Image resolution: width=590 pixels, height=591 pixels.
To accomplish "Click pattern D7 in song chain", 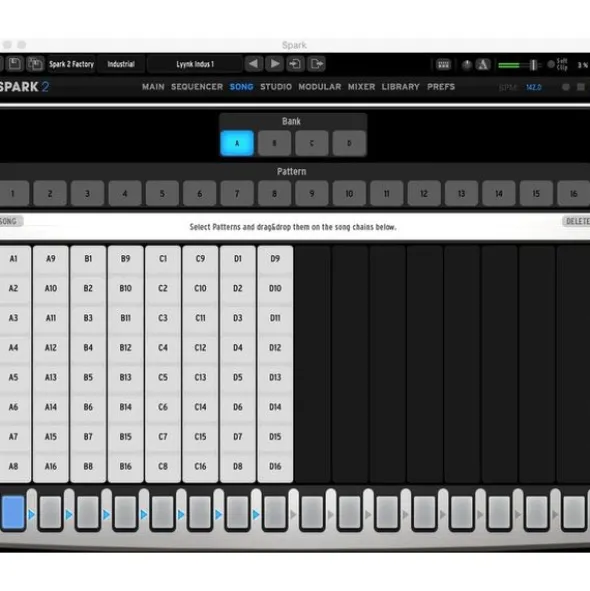I will [238, 437].
